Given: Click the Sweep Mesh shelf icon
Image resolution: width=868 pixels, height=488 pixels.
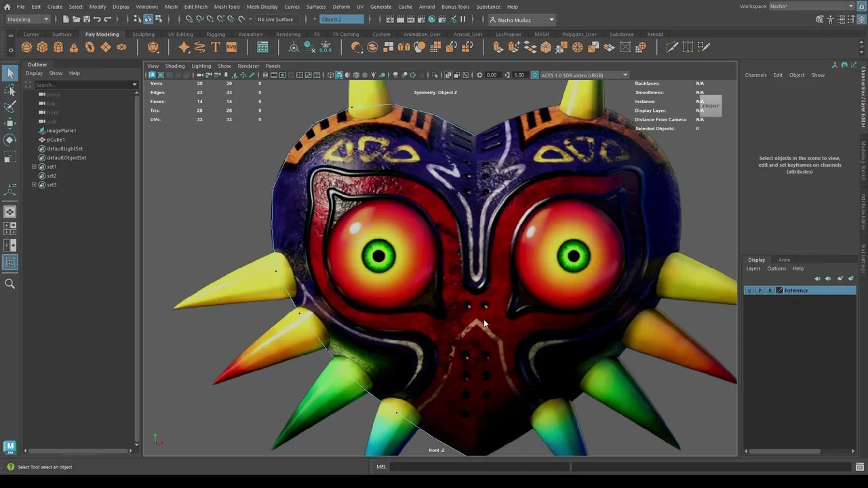Looking at the screenshot, I should [x=199, y=47].
